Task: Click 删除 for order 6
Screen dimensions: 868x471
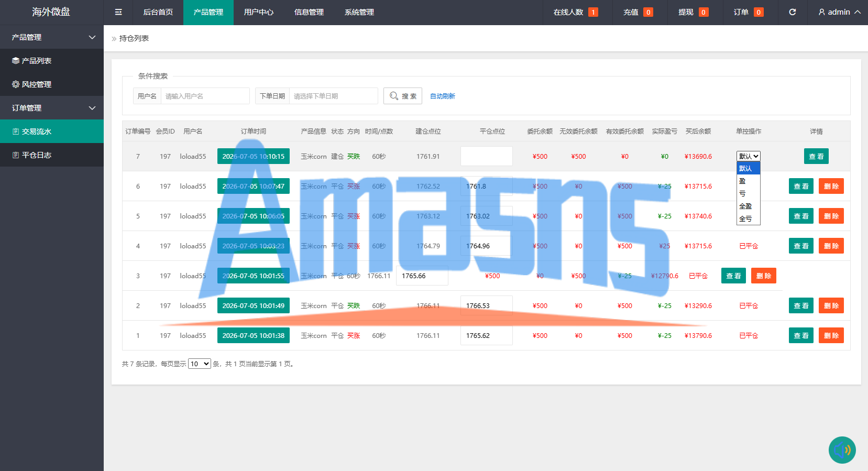Action: tap(831, 186)
